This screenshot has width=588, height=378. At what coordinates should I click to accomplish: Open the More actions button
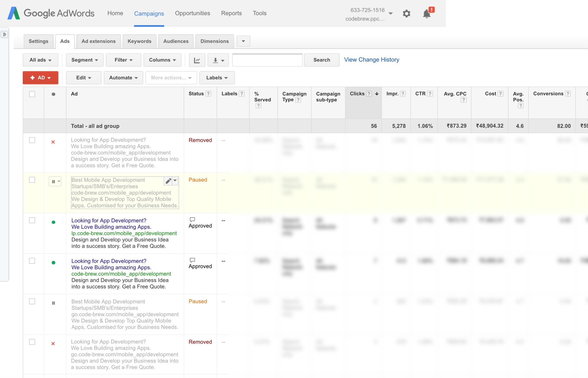(x=171, y=78)
